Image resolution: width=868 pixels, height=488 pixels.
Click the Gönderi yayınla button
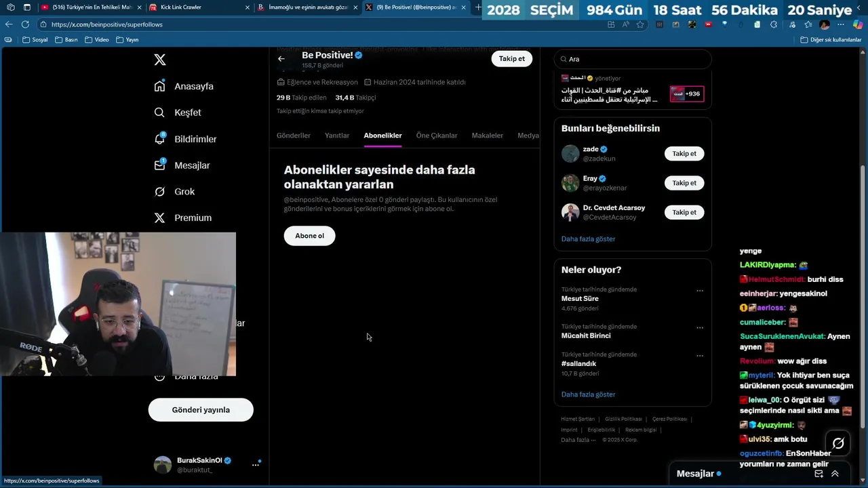pos(201,410)
